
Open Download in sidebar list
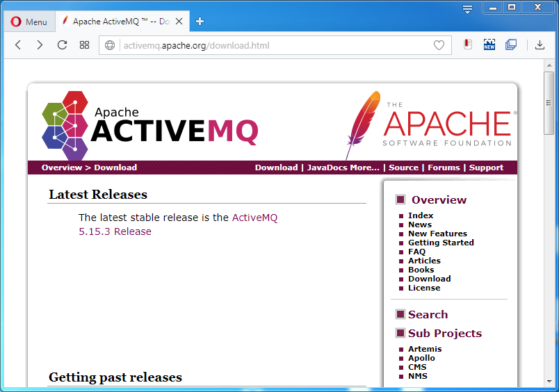(429, 279)
